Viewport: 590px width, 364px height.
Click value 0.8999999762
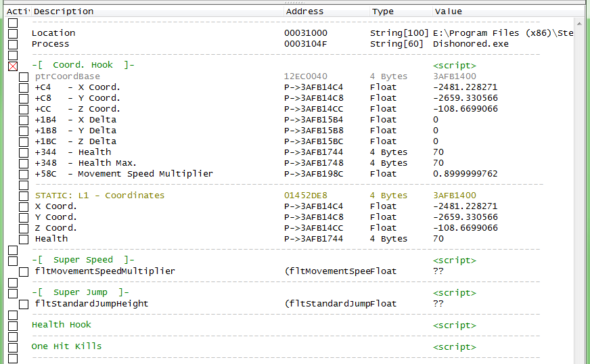pyautogui.click(x=465, y=174)
